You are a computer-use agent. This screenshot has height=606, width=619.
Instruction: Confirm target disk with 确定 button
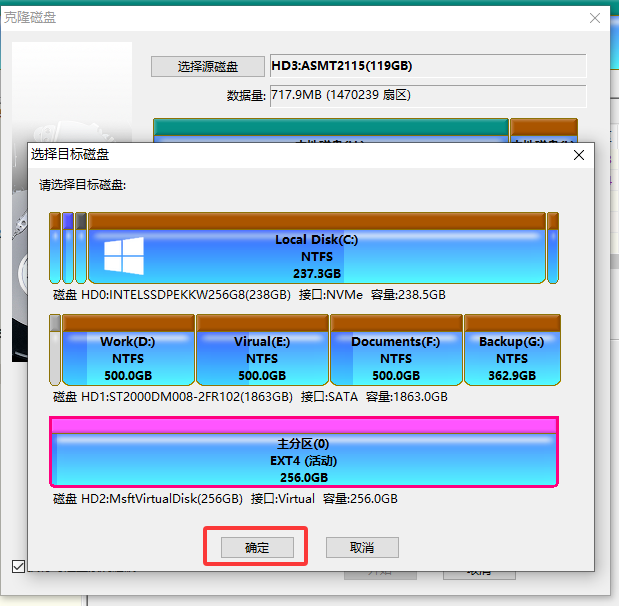pyautogui.click(x=257, y=547)
